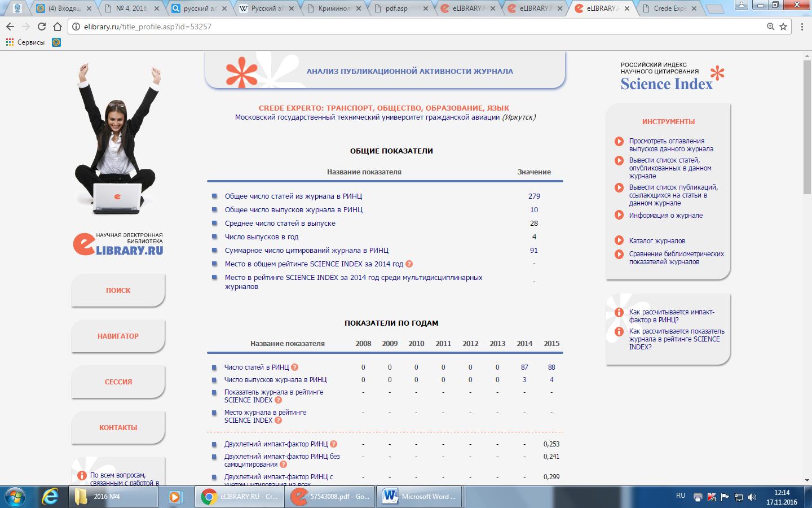The width and height of the screenshot is (812, 508).
Task: Click the browser home icon
Action: (58, 27)
